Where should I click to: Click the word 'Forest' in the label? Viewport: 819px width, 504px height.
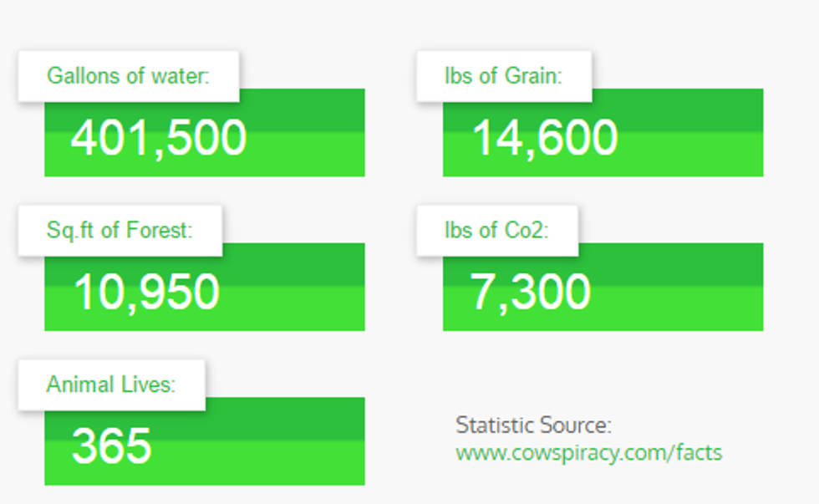[160, 231]
